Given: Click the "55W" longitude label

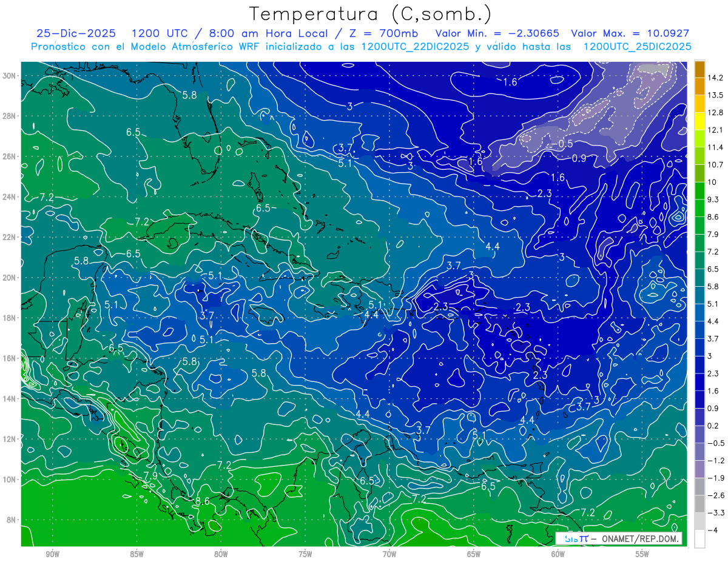Looking at the screenshot, I should click(642, 555).
